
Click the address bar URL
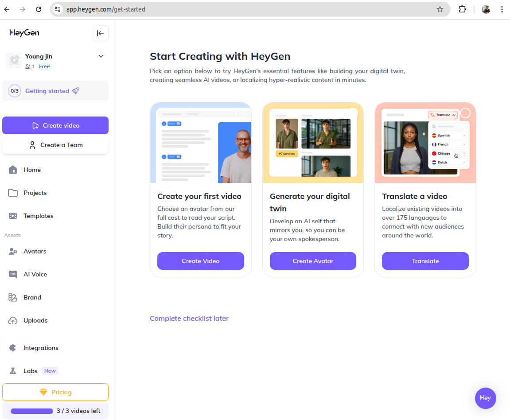coord(106,9)
